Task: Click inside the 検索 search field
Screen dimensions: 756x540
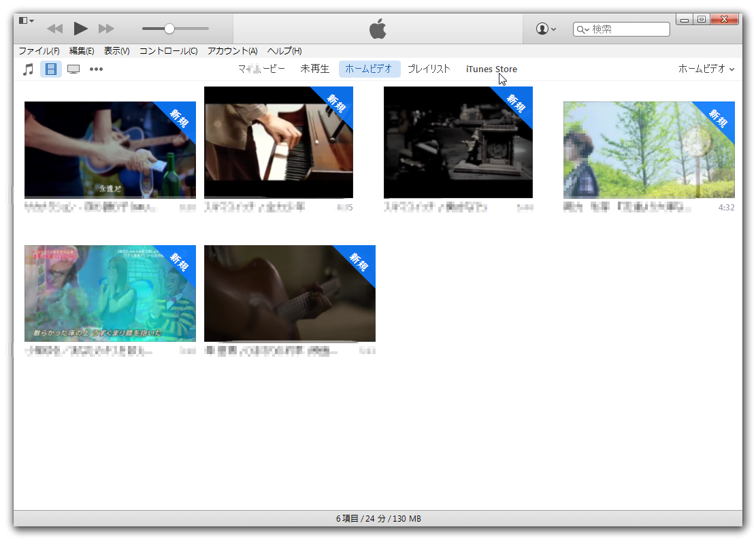Action: tap(623, 29)
